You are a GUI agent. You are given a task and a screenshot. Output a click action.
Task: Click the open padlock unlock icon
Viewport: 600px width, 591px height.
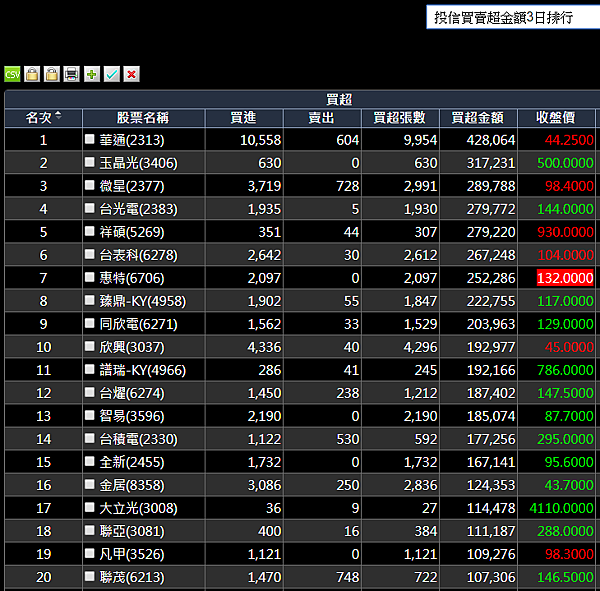(x=52, y=74)
